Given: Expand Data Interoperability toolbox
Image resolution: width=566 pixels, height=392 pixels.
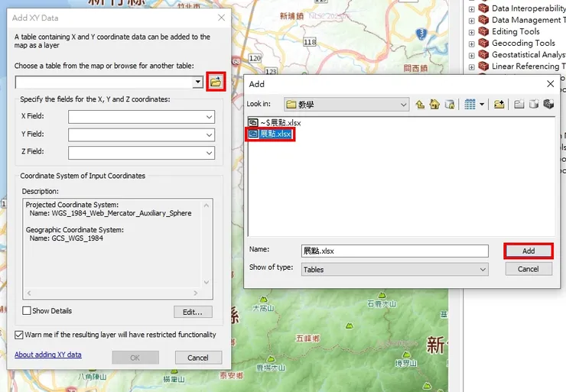Looking at the screenshot, I should point(471,9).
